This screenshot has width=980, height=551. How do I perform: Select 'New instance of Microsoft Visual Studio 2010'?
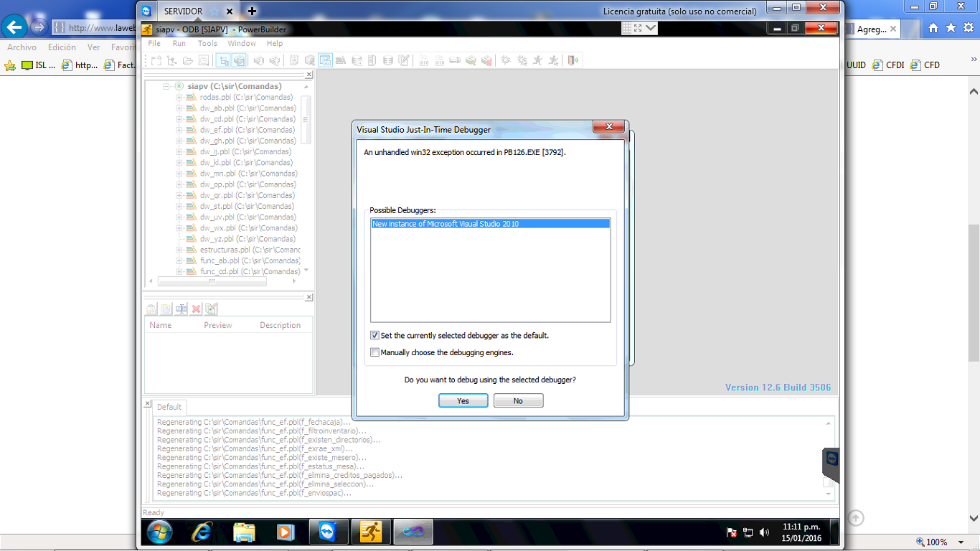coord(491,224)
